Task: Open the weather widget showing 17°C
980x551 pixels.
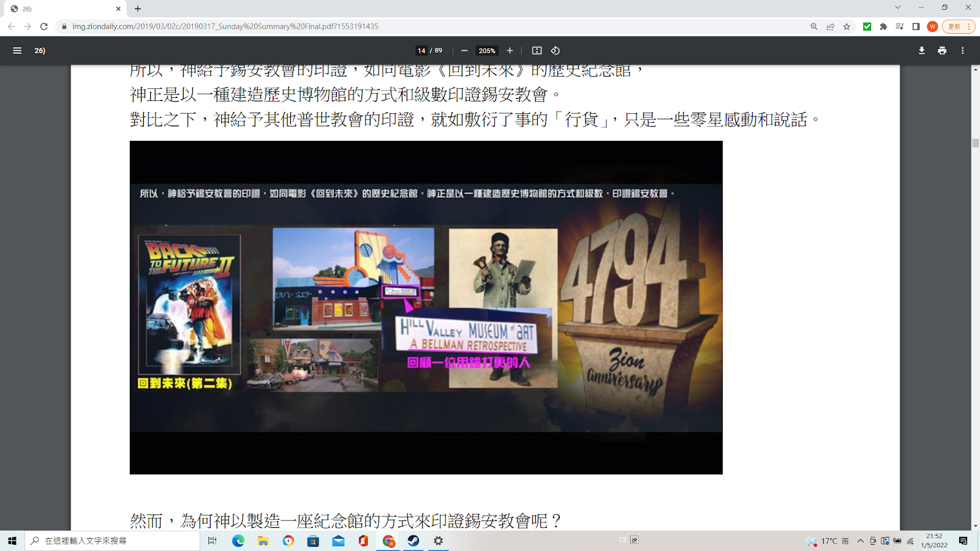Action: coord(827,541)
